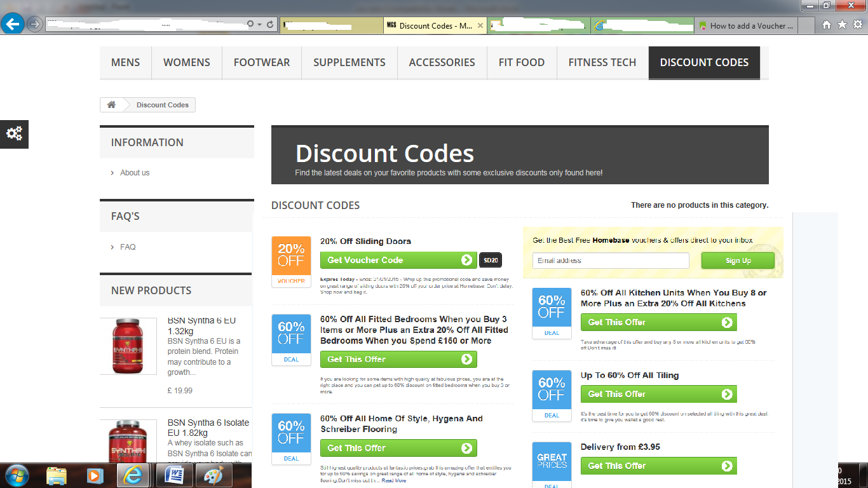The width and height of the screenshot is (868, 488).
Task: Open the FITNESS TECH navigation menu
Action: (602, 62)
